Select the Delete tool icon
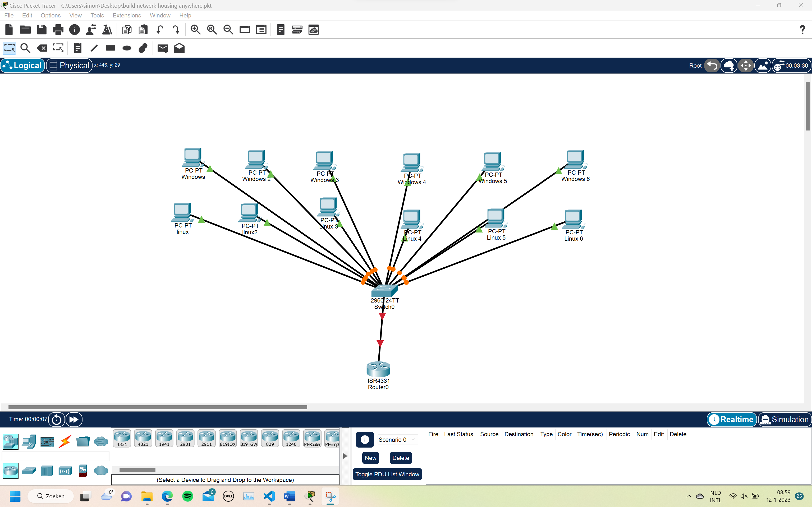 pos(42,48)
